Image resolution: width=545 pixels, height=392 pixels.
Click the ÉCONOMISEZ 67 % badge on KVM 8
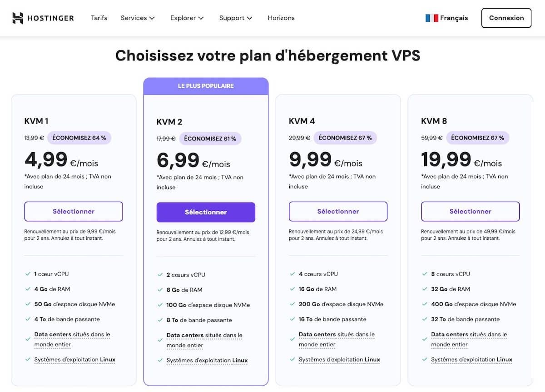click(x=478, y=137)
